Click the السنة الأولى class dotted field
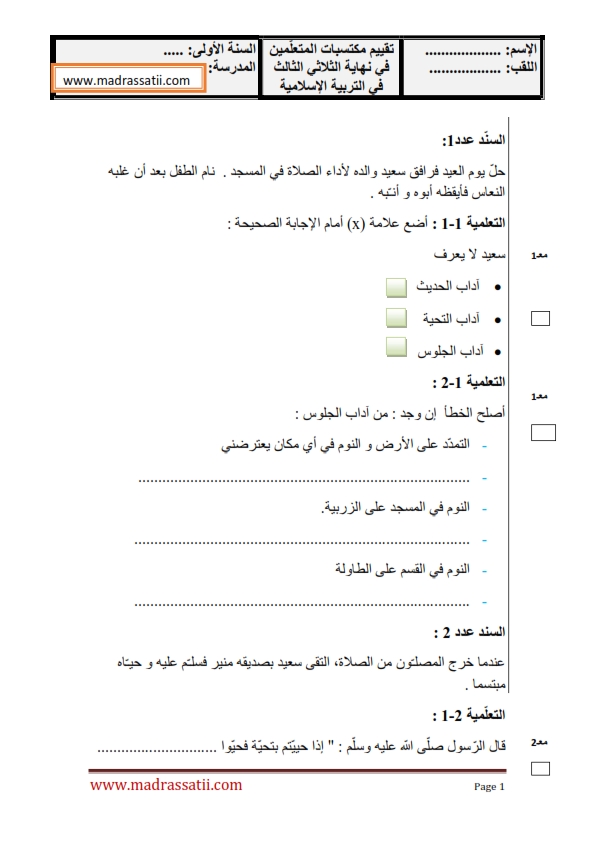This screenshot has width=595, height=842. [173, 53]
